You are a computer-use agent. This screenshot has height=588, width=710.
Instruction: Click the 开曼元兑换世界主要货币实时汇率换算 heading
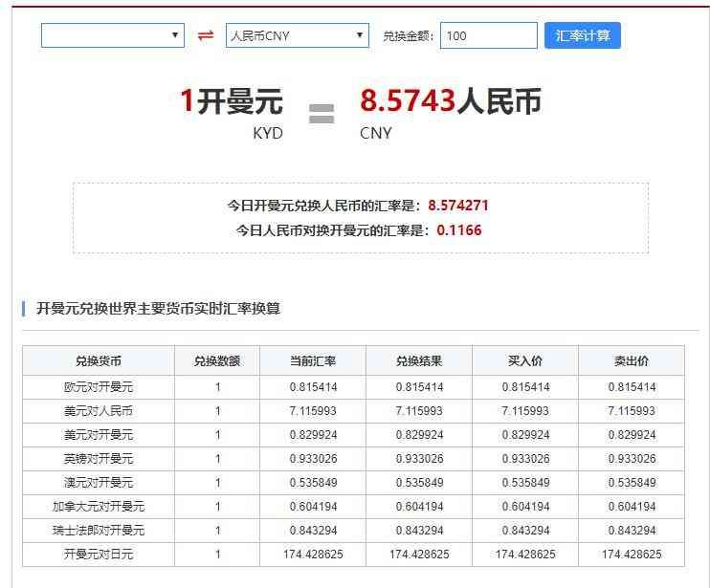click(x=158, y=309)
